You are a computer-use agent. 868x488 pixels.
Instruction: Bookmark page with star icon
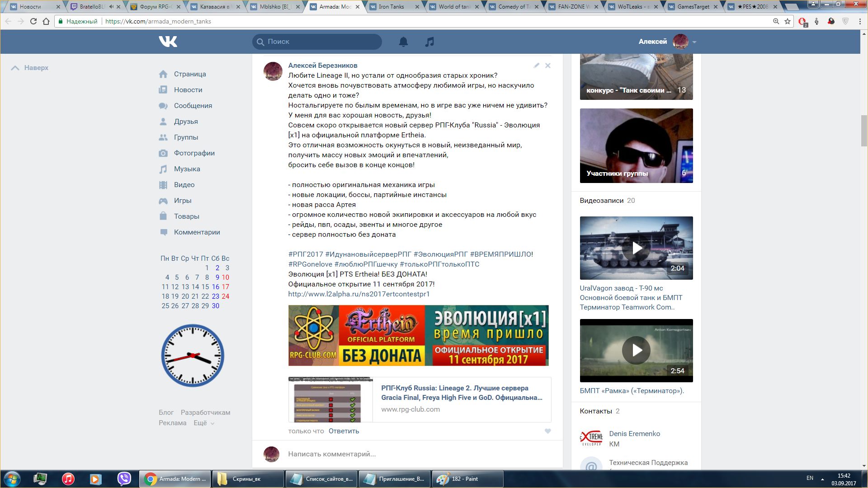tap(788, 21)
